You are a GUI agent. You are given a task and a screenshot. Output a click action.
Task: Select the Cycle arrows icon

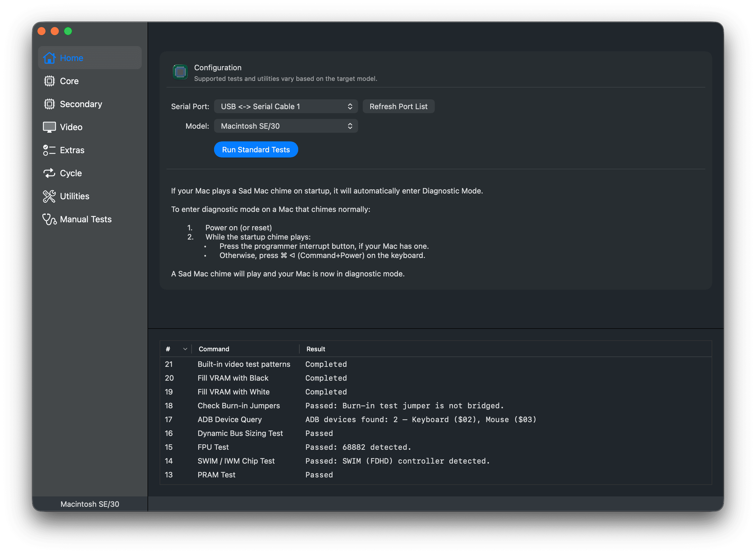(49, 173)
